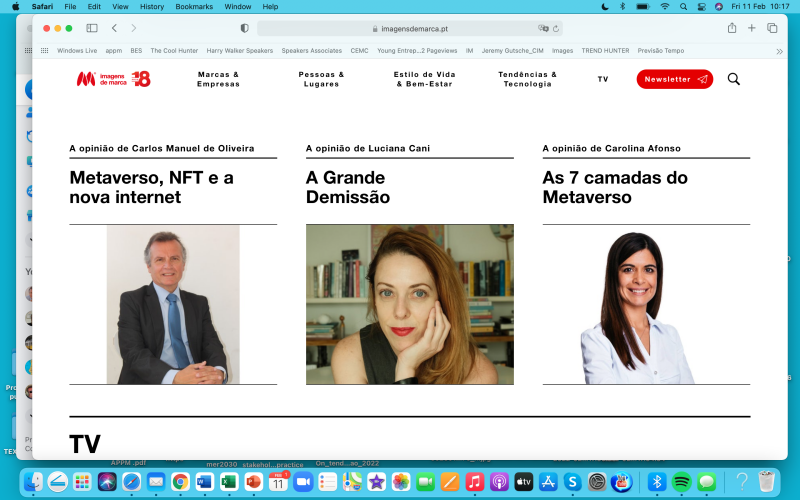Screen dimensions: 800x500
Task: Go back using the back arrow
Action: pos(114,28)
